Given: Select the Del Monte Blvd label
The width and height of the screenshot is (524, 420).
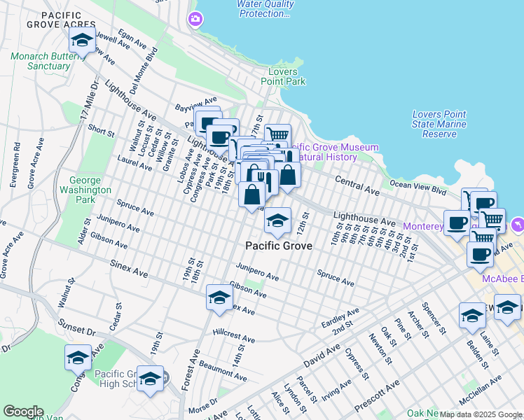Looking at the screenshot, I should click(x=144, y=71).
